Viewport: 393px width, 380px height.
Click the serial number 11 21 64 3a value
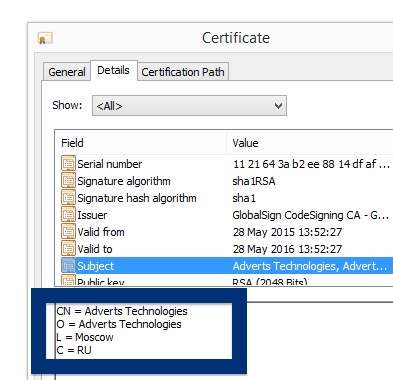[x=311, y=164]
